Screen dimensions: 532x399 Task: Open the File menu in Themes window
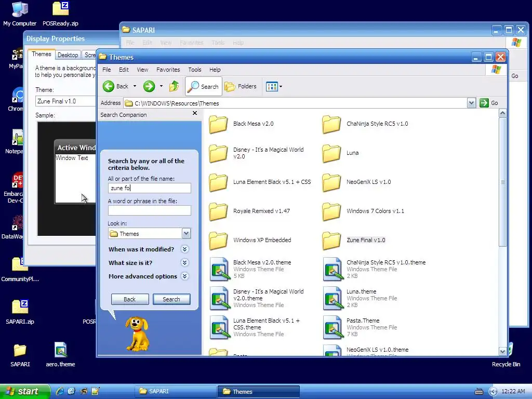coord(107,70)
